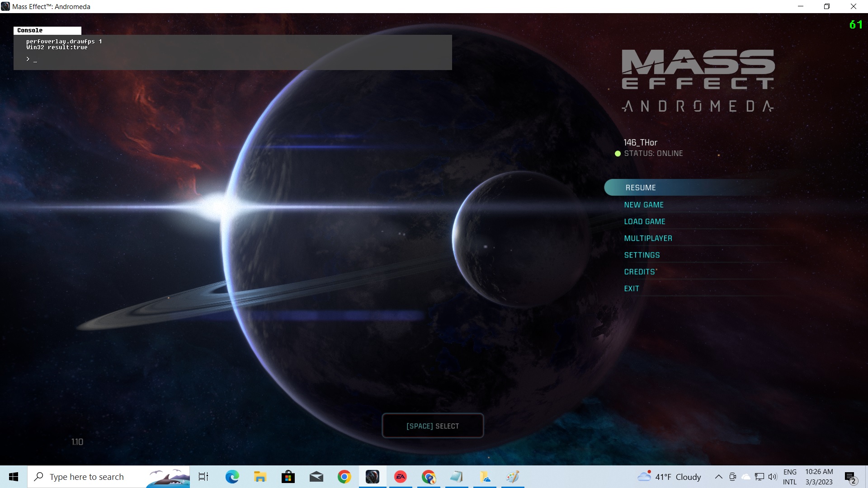Open Microsoft Store from the taskbar
Viewport: 868px width, 488px height.
[x=288, y=477]
